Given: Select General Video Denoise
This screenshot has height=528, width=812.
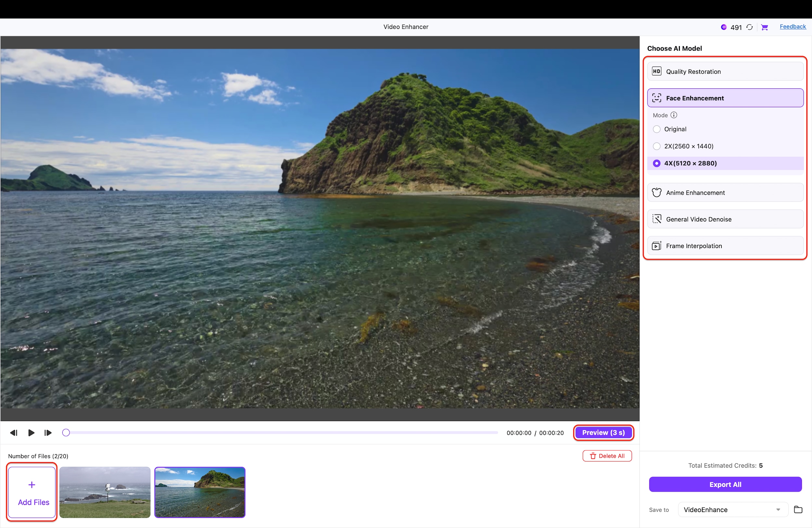Looking at the screenshot, I should point(725,219).
